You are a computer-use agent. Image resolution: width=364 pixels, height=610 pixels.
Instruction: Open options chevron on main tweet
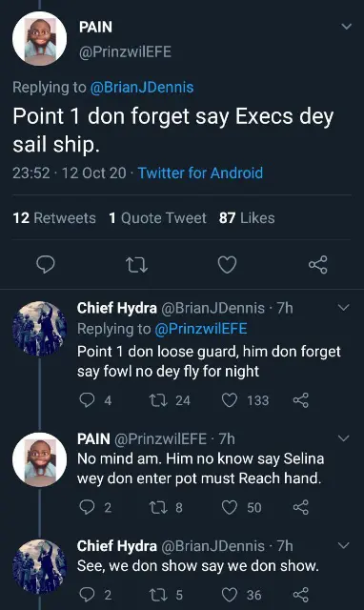coord(346,27)
